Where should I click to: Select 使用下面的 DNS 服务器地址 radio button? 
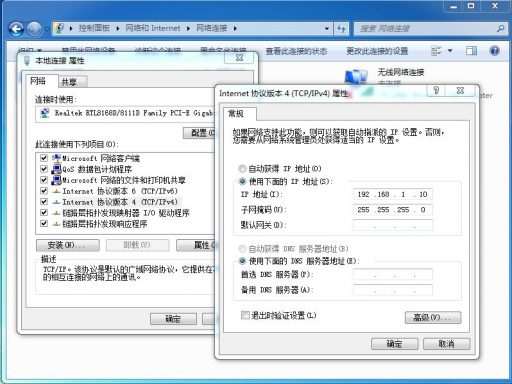[242, 261]
